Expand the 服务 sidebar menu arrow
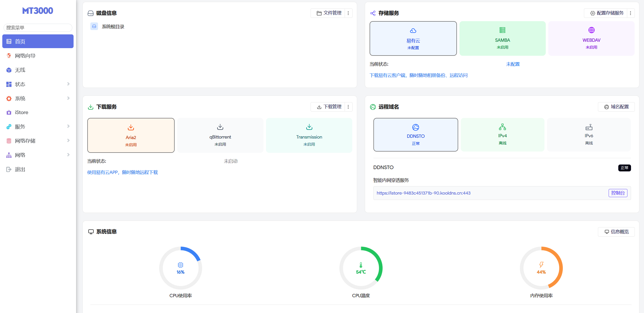Image resolution: width=644 pixels, height=313 pixels. 68,126
